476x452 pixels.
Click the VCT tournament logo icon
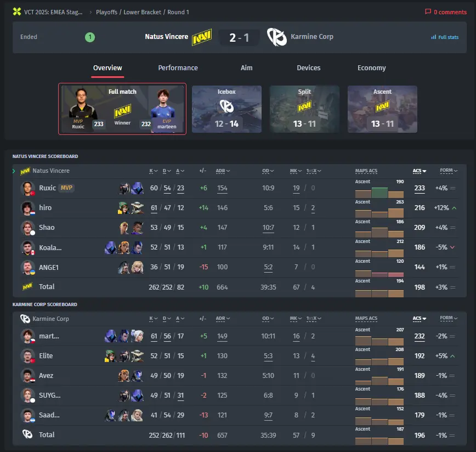click(x=17, y=12)
